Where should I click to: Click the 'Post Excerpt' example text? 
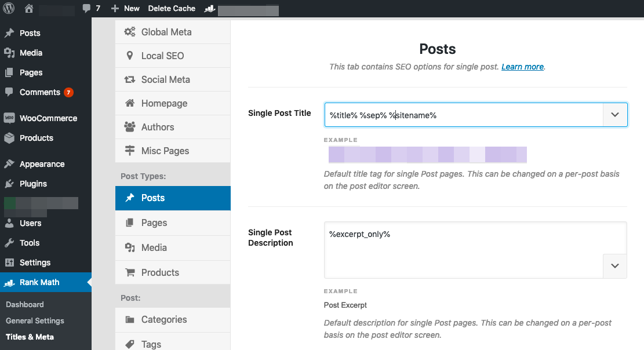[345, 305]
